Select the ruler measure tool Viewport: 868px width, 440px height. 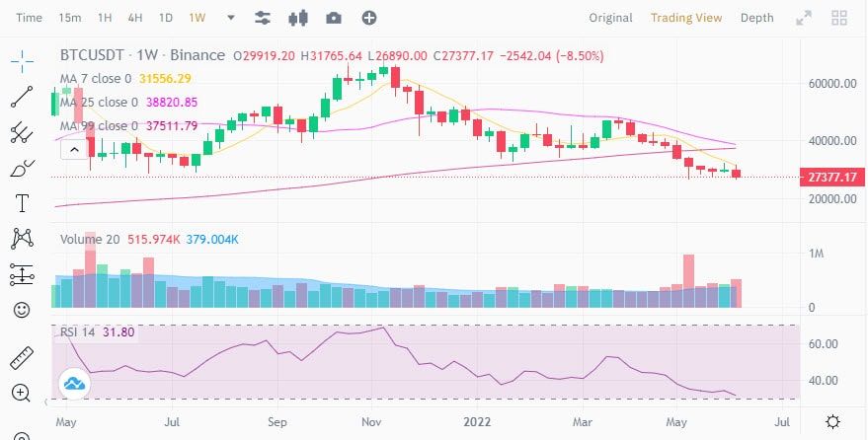pyautogui.click(x=22, y=358)
